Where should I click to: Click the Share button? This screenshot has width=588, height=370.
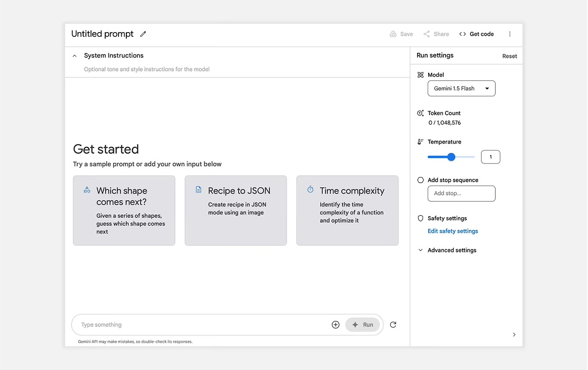click(x=436, y=34)
